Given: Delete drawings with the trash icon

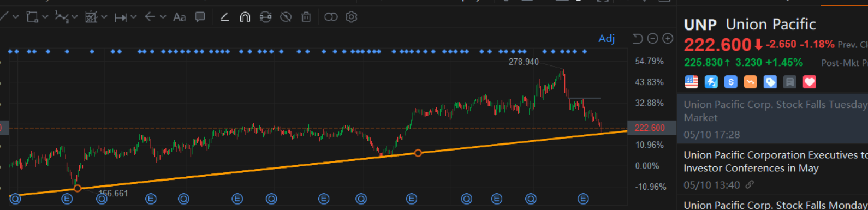Looking at the screenshot, I should pos(306,17).
